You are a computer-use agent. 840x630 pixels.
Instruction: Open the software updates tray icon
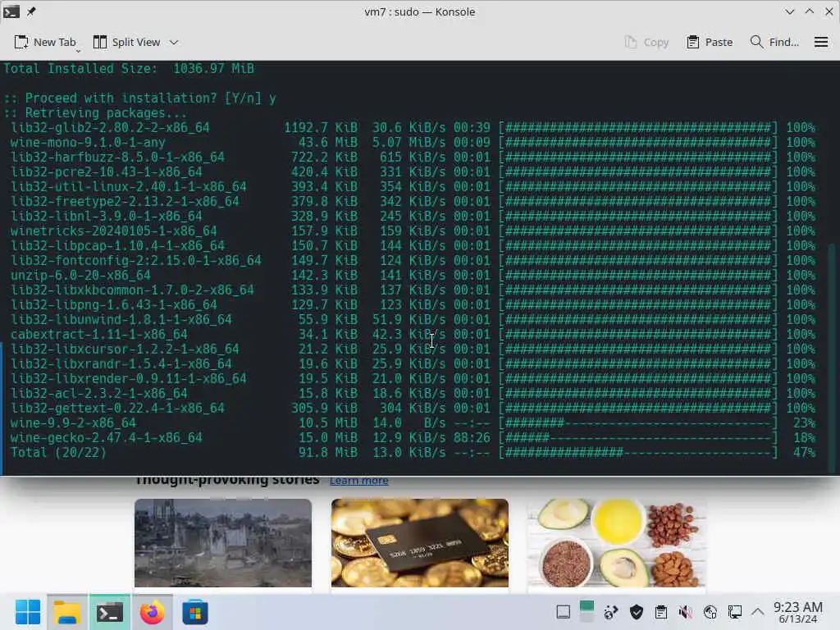(x=610, y=612)
